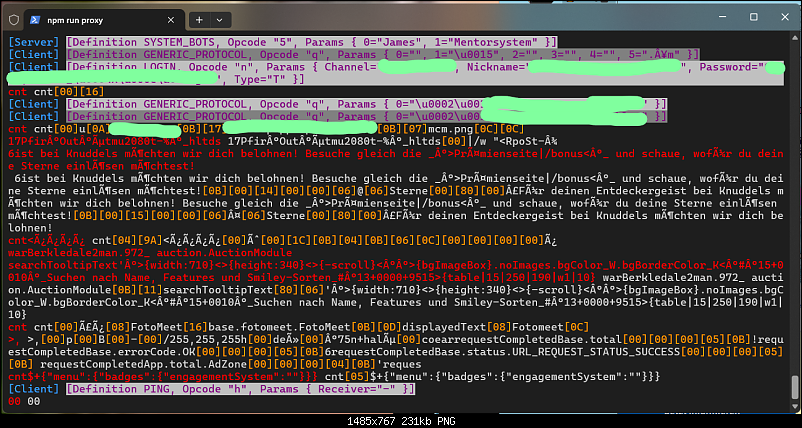Close the terminal window
The image size is (802, 428).
coord(780,18)
